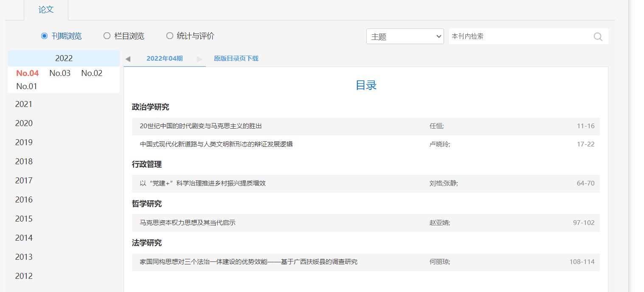The image size is (644, 292).
Task: Expand the 2015 year in sidebar
Action: point(24,219)
